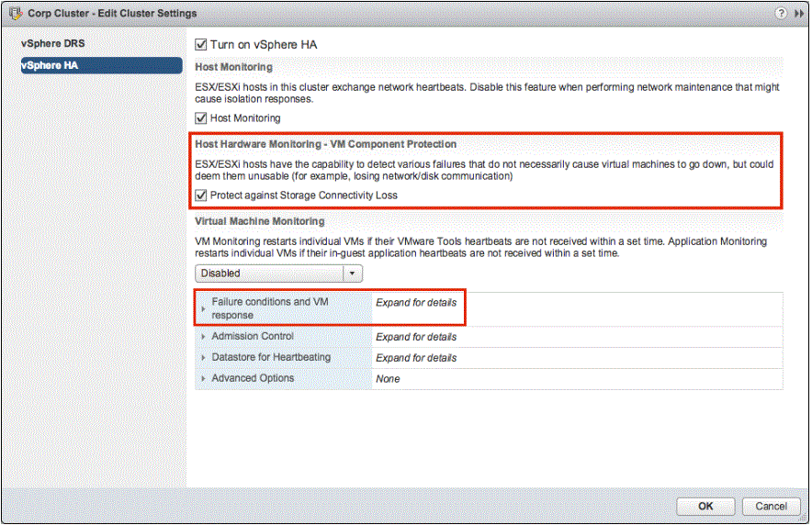Image resolution: width=812 pixels, height=525 pixels.
Task: Click the OK button
Action: (705, 506)
